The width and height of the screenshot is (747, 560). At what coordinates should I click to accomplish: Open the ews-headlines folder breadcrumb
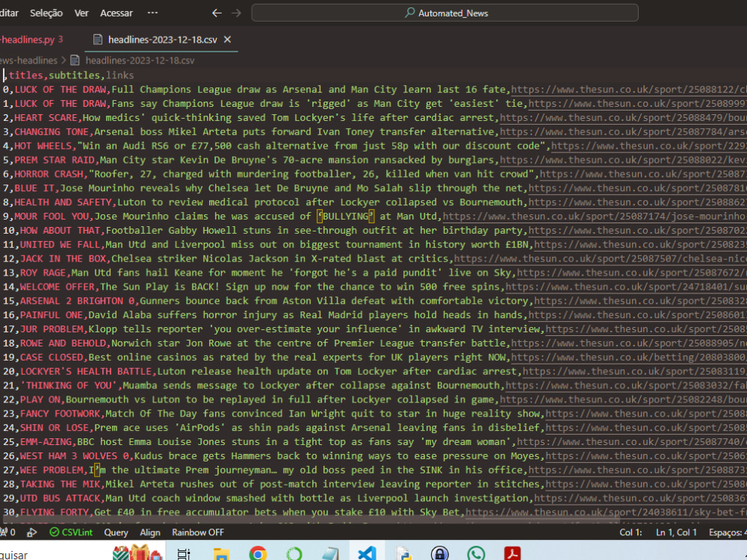click(x=28, y=60)
